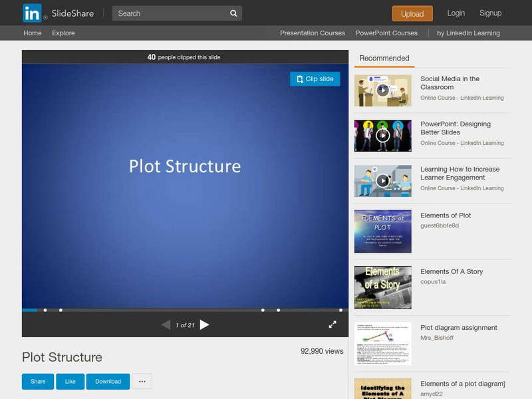Open PowerPoint Courses menu item
This screenshot has height=399, width=532.
point(386,33)
